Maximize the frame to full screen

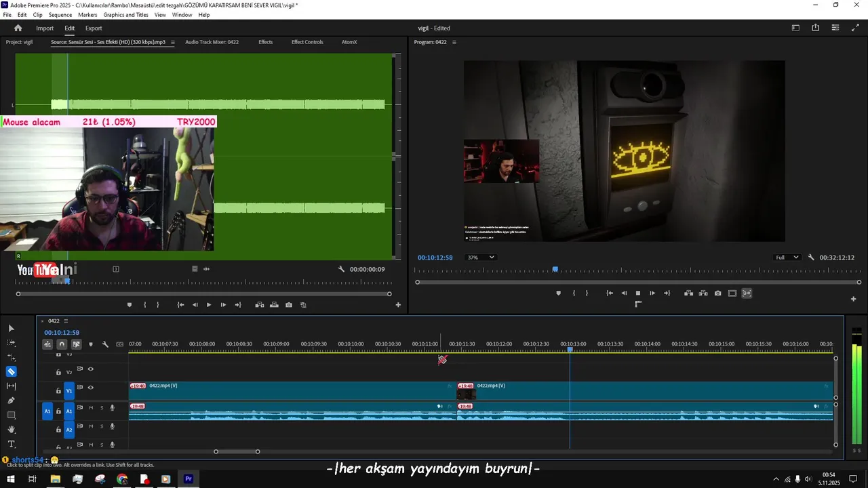click(x=855, y=28)
